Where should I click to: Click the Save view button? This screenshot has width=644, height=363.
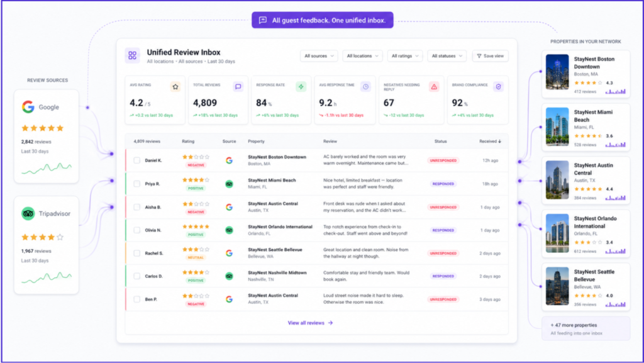(x=491, y=56)
